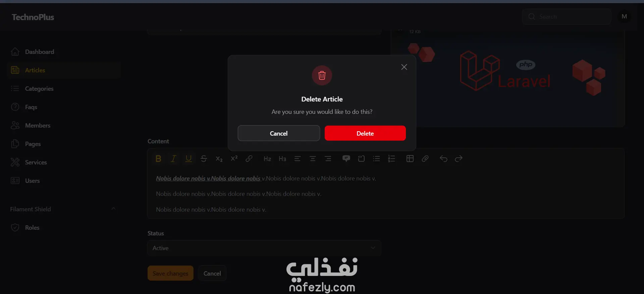Click the Search input field
Viewport: 644px width, 294px height.
[x=567, y=16]
